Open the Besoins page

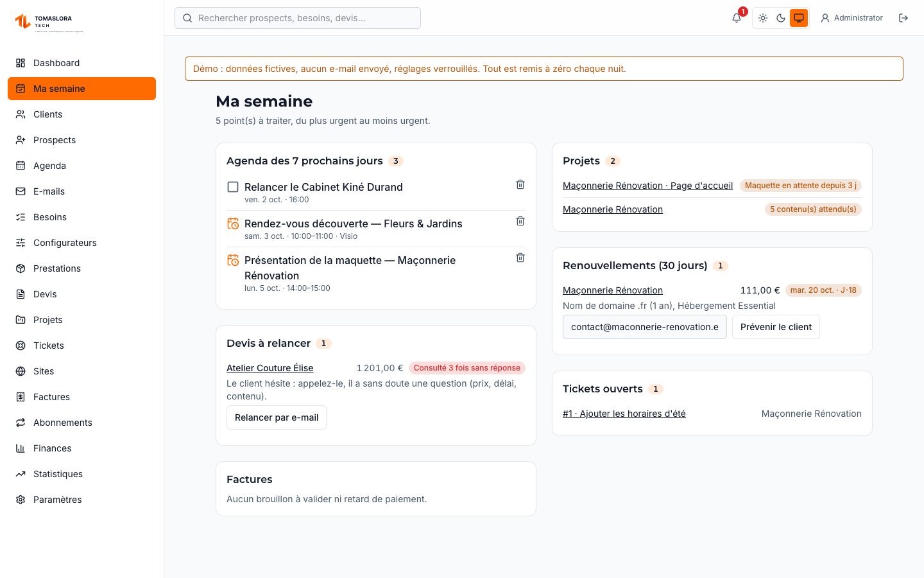(x=81, y=217)
